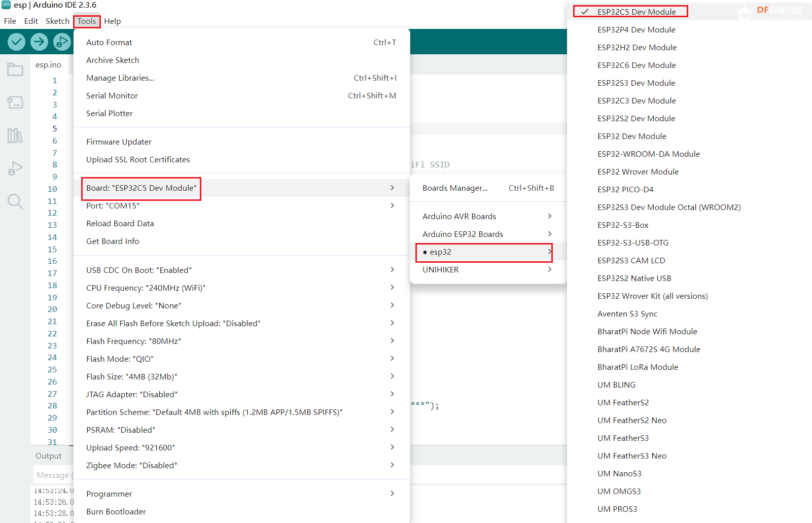Select ESP32-S3-Box board
The width and height of the screenshot is (812, 523).
(689, 225)
